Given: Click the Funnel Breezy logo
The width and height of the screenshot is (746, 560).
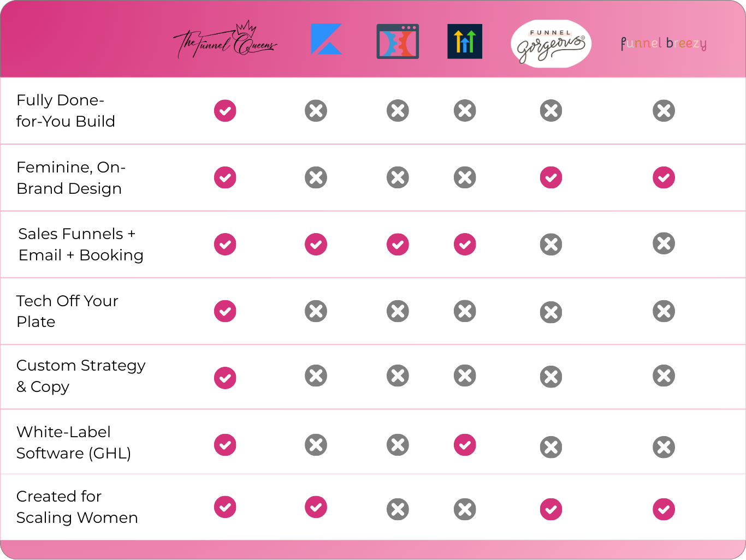Looking at the screenshot, I should [x=664, y=44].
